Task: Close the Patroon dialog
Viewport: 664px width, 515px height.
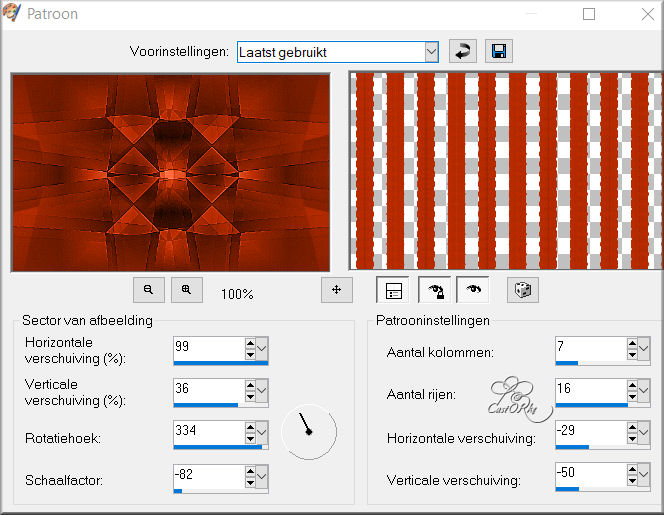Action: pos(647,14)
